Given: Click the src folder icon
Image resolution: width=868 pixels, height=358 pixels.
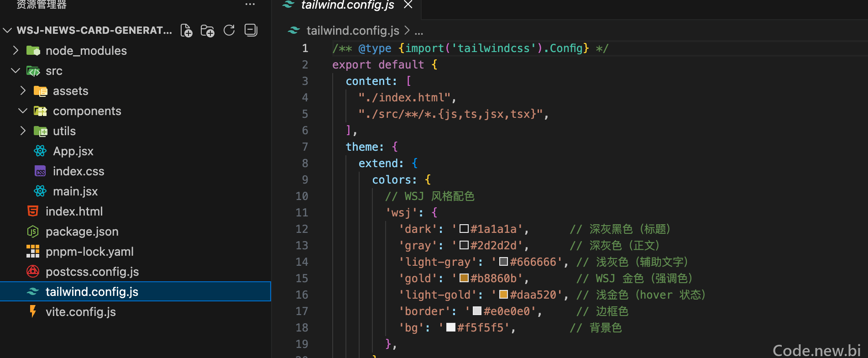Looking at the screenshot, I should point(33,71).
